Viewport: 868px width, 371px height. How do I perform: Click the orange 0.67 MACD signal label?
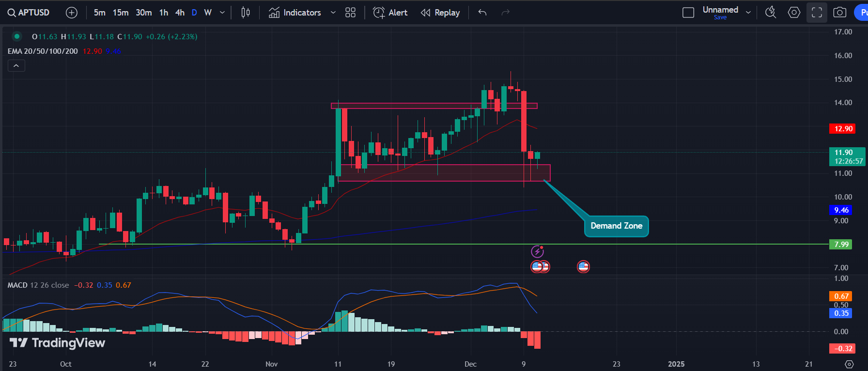pos(841,296)
